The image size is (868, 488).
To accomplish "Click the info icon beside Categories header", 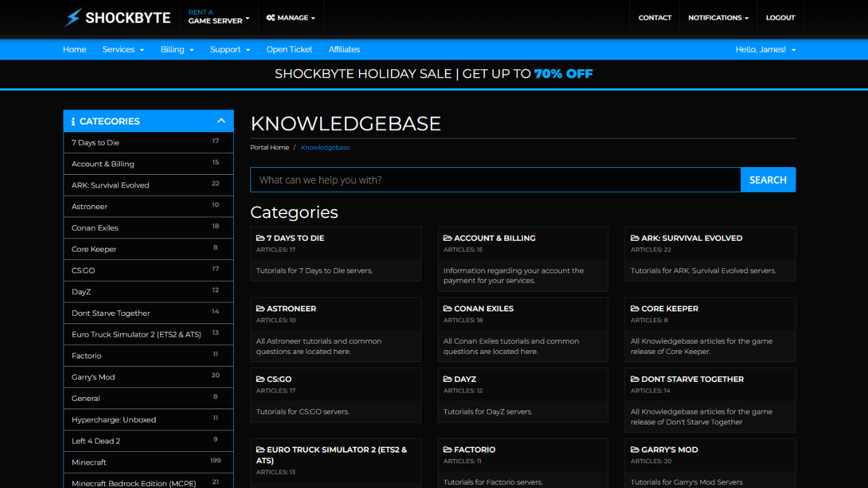I will (73, 121).
